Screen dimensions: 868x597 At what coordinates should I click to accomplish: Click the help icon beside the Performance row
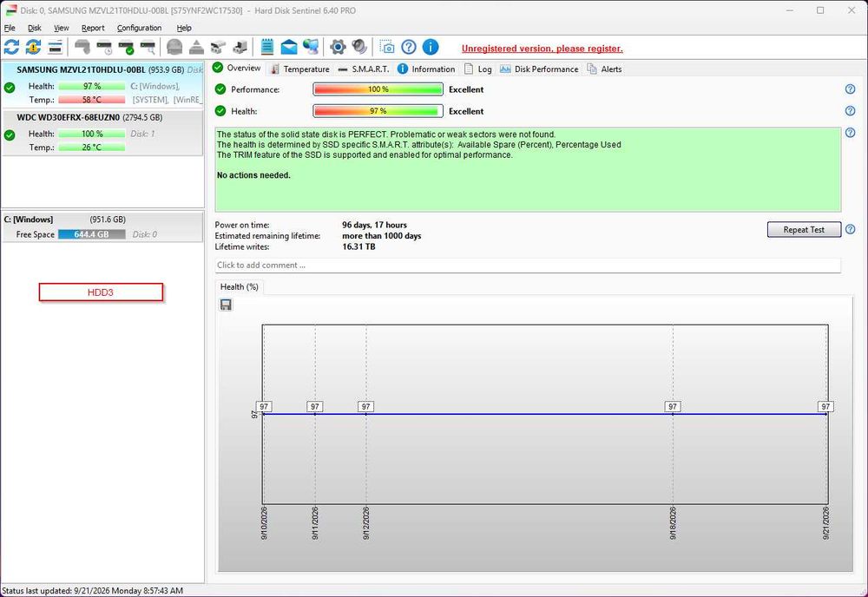click(x=851, y=89)
